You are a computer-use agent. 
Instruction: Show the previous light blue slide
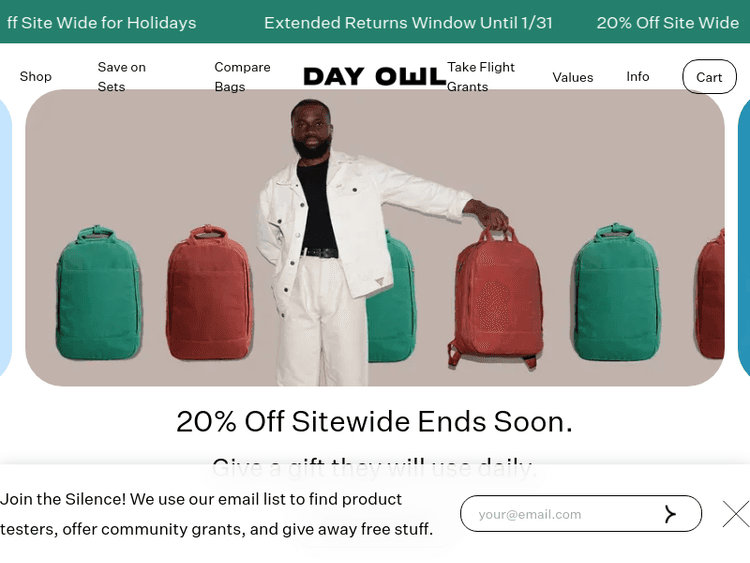pyautogui.click(x=5, y=238)
